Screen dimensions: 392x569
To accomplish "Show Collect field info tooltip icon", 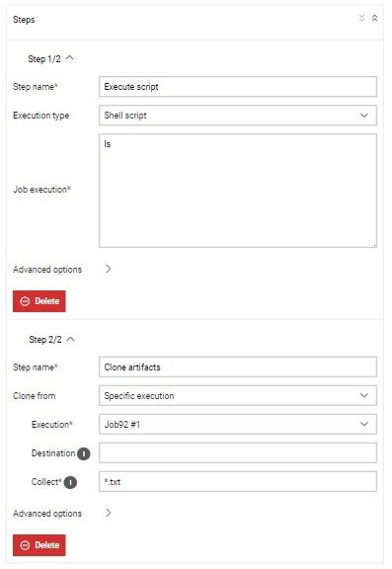I will tap(70, 482).
